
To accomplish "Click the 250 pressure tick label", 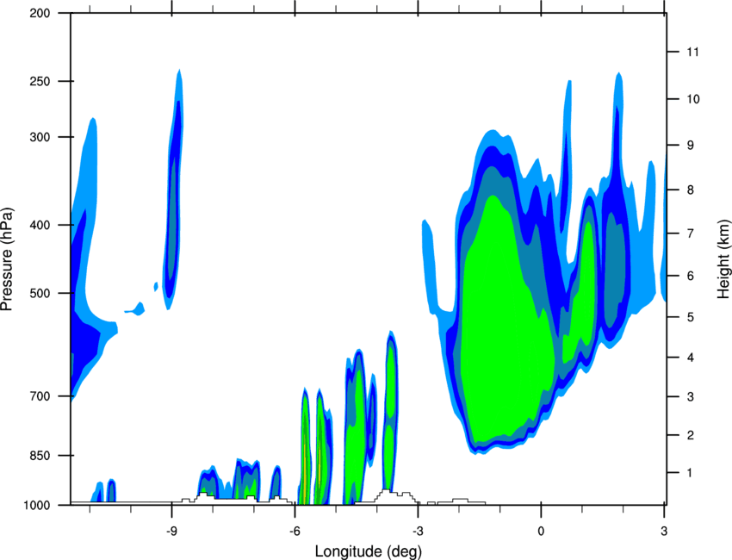I will coord(40,82).
